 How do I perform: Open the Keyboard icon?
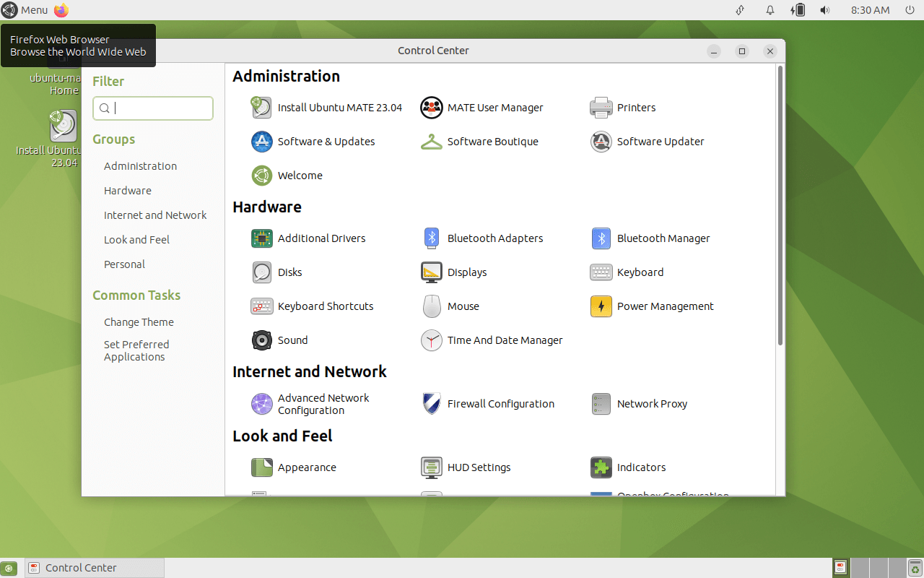click(x=601, y=272)
